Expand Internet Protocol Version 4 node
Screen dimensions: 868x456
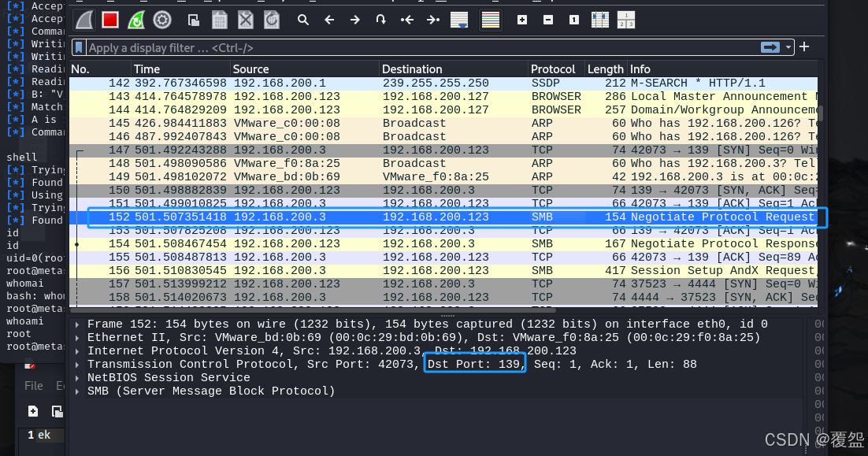point(77,350)
